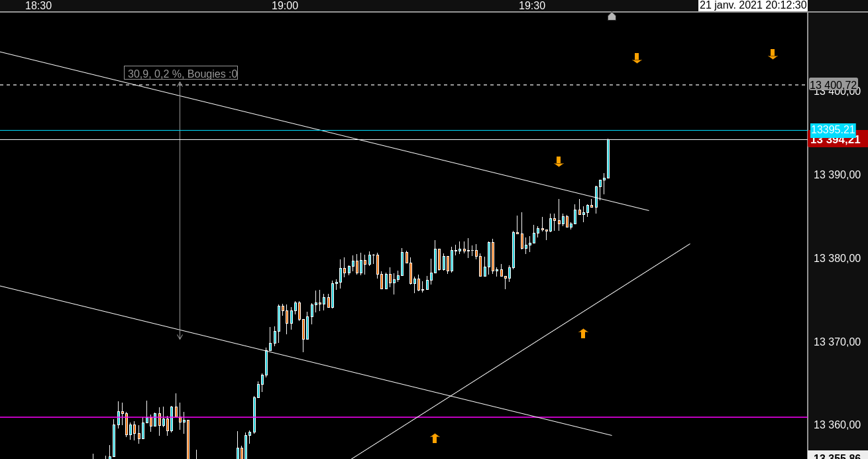Select the orange down arrow nearest price axis

[773, 54]
